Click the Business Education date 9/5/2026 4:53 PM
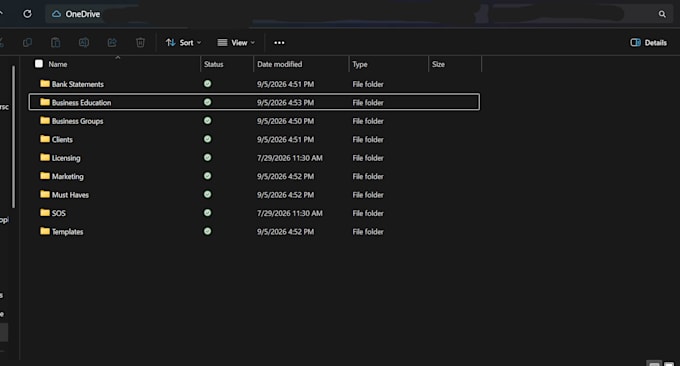Image resolution: width=680 pixels, height=366 pixels. (x=285, y=103)
